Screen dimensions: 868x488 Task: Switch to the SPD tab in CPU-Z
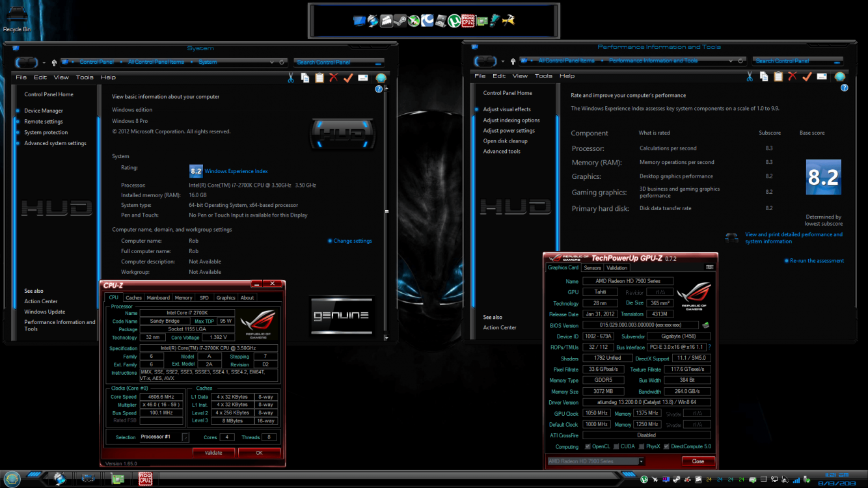pyautogui.click(x=204, y=298)
